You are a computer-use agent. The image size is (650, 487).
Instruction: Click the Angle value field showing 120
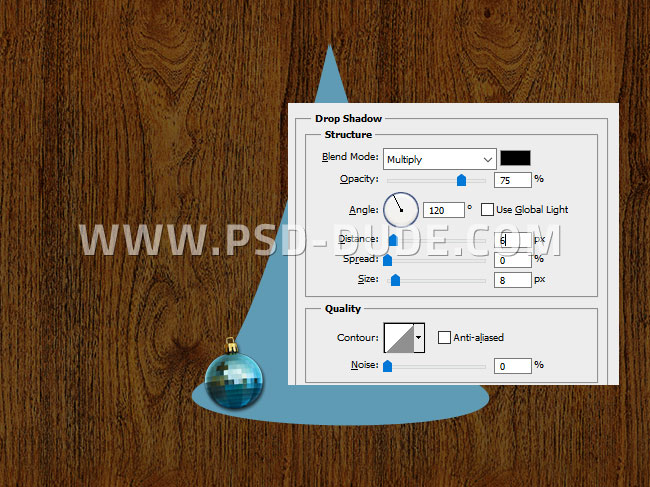coord(444,210)
